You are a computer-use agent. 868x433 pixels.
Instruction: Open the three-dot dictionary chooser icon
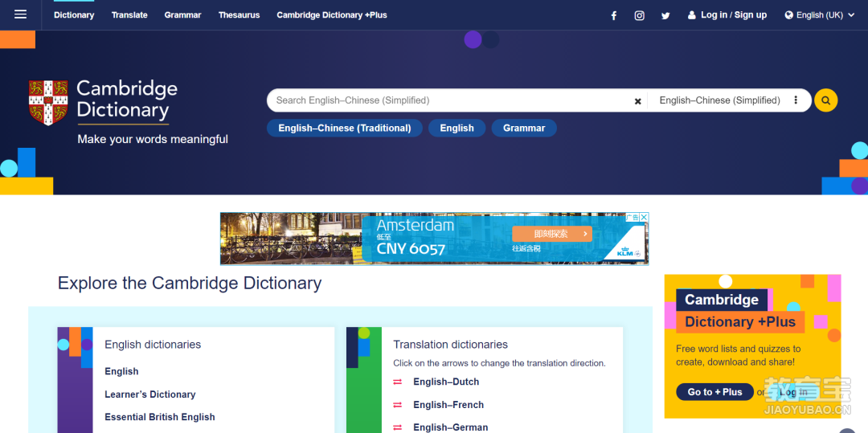coord(796,100)
